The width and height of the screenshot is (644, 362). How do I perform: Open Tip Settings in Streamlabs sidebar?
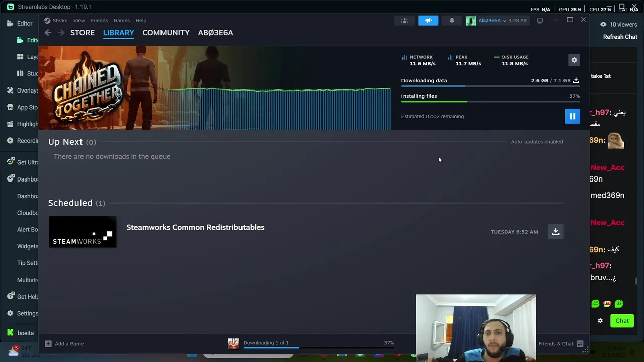(x=28, y=263)
